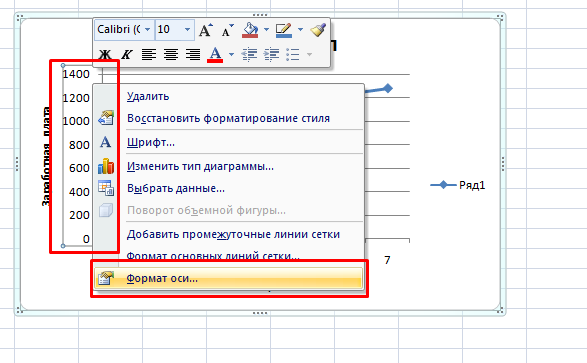Select the vertical axis title text
The height and width of the screenshot is (363, 587).
46,156
